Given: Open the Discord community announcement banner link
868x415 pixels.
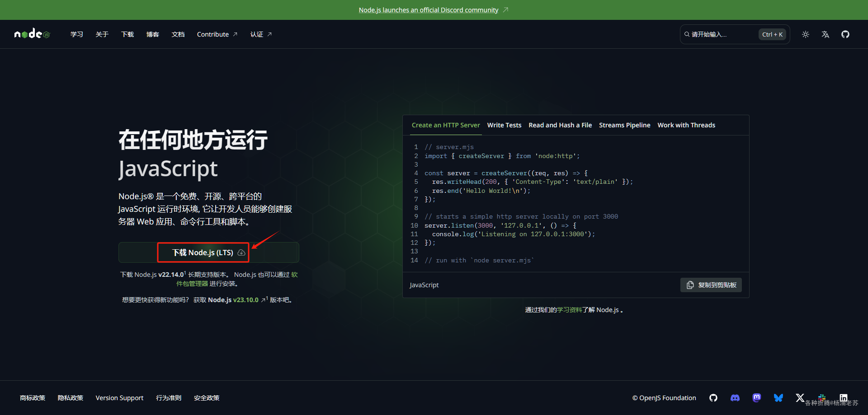Looking at the screenshot, I should pos(429,10).
